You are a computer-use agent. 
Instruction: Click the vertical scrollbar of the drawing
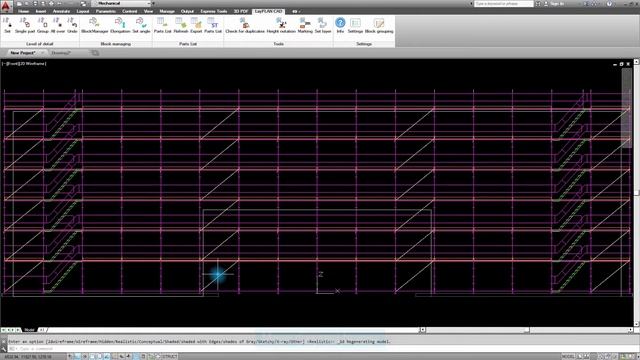pos(636,193)
